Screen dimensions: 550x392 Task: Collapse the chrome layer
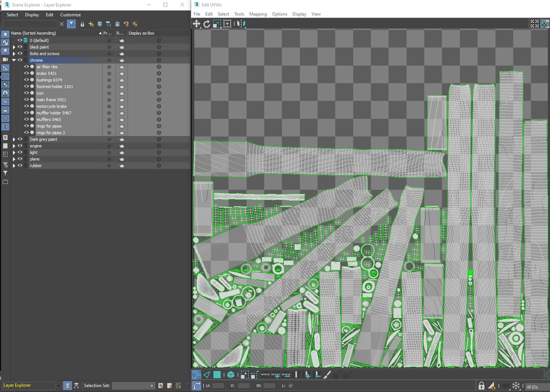point(14,60)
